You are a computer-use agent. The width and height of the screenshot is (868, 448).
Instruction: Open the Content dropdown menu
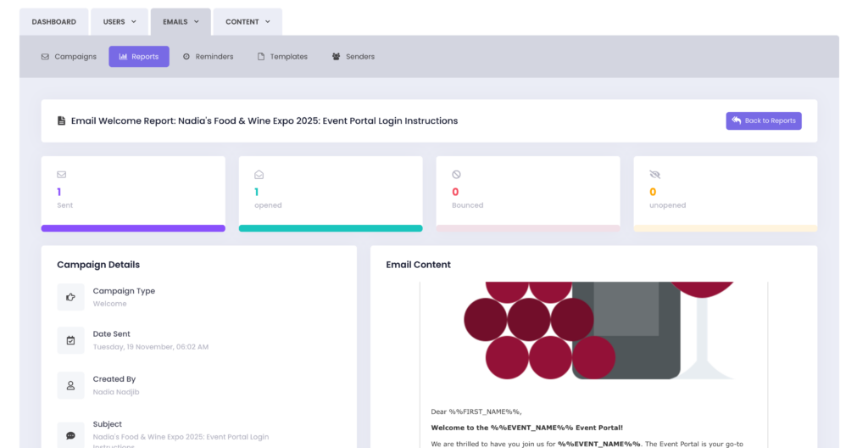(248, 22)
